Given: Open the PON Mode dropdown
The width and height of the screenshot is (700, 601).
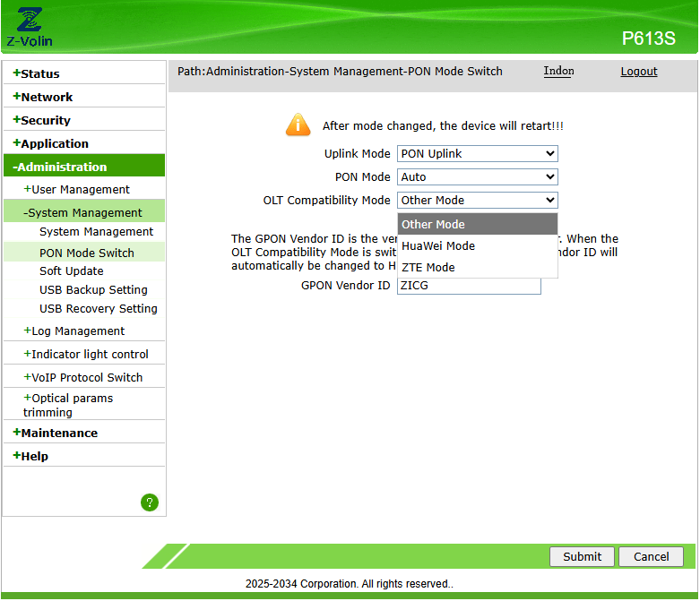Looking at the screenshot, I should point(477,176).
